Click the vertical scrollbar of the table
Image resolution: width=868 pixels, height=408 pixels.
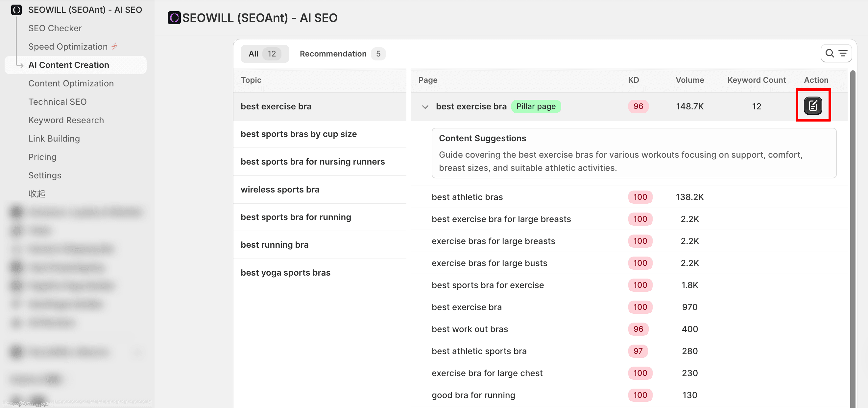tap(853, 236)
